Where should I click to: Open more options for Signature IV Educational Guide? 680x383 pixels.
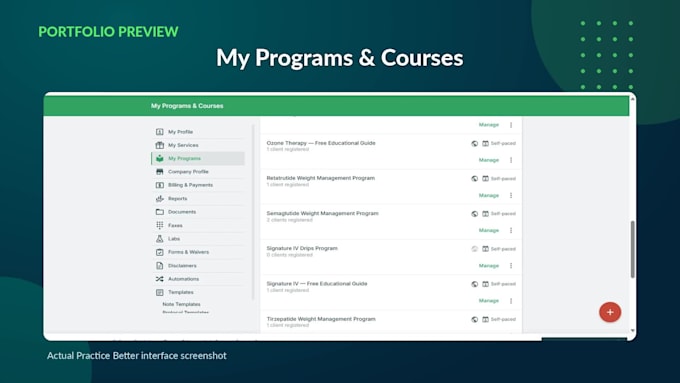pyautogui.click(x=511, y=301)
